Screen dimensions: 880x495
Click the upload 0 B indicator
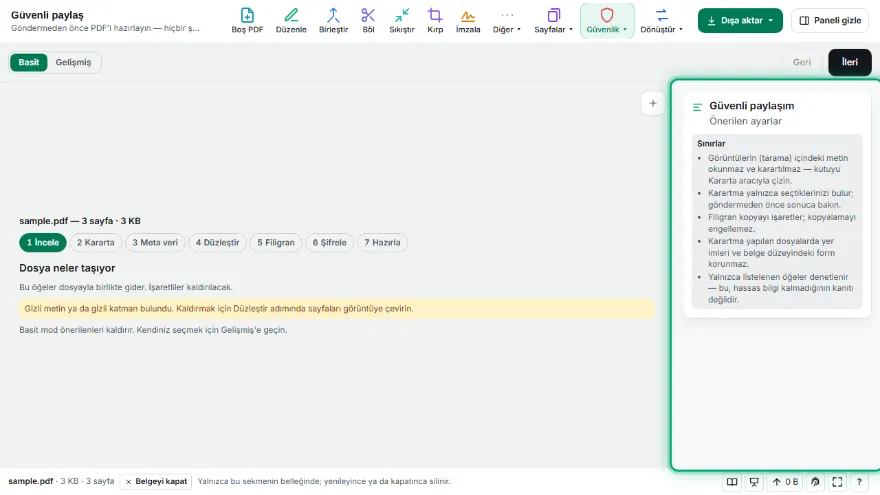pos(785,482)
